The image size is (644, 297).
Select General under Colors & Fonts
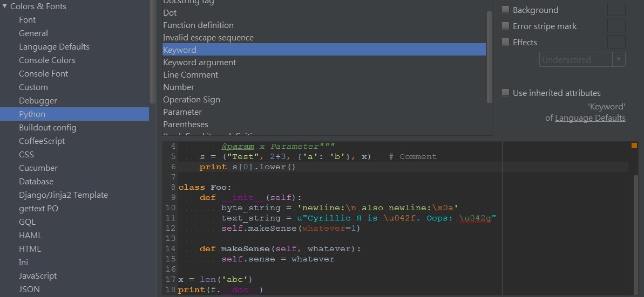[33, 33]
